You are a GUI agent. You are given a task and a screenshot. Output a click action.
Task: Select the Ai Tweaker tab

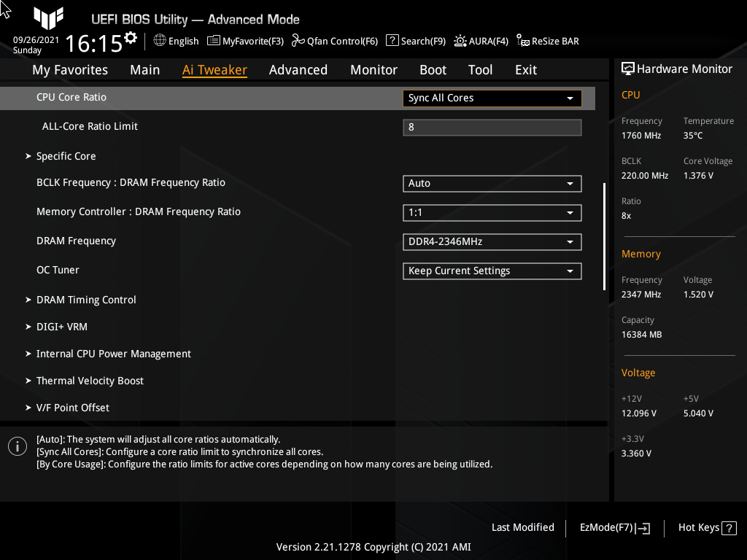point(214,70)
